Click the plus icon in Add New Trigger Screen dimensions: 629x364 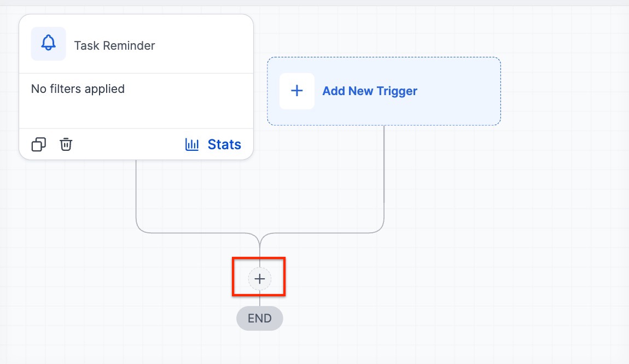tap(296, 91)
